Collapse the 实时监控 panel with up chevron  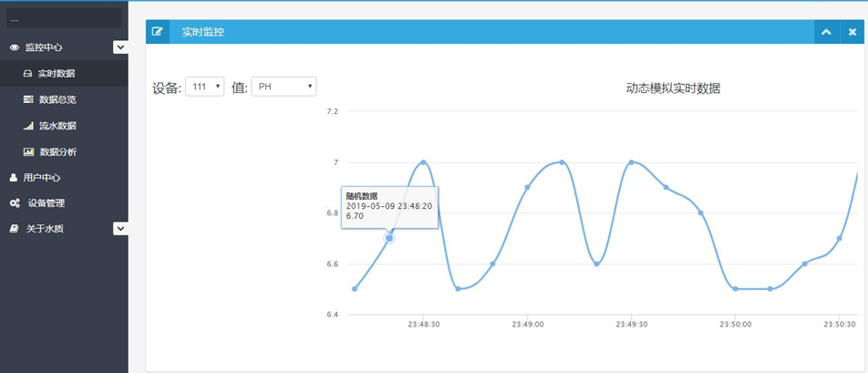click(826, 32)
